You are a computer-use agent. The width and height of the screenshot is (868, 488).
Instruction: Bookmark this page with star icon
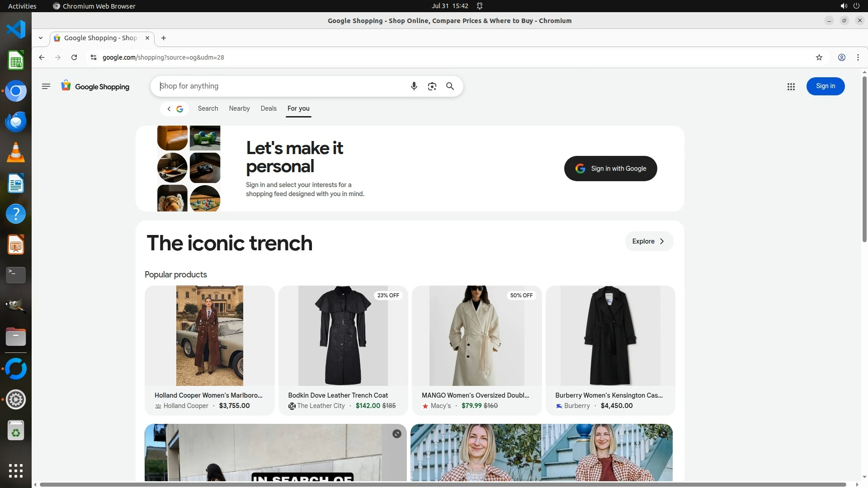point(819,57)
